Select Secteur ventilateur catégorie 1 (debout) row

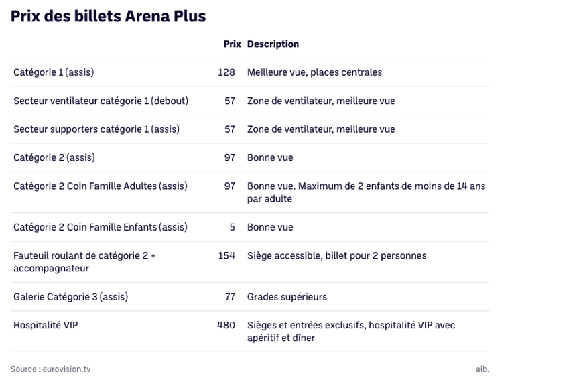[249, 101]
